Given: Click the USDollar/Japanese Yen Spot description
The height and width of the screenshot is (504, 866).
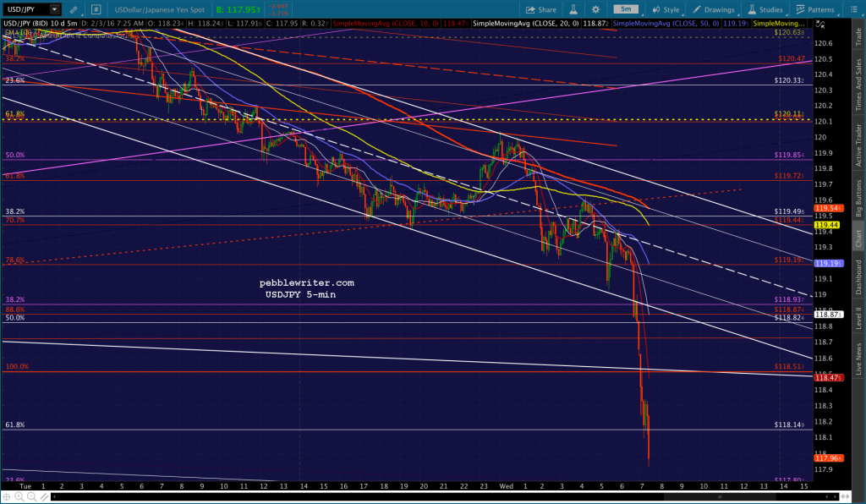Looking at the screenshot, I should coord(160,9).
